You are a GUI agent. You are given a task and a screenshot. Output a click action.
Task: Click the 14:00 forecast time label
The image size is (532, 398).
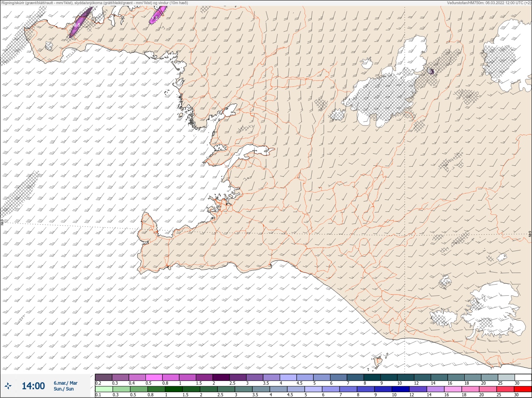coord(33,386)
